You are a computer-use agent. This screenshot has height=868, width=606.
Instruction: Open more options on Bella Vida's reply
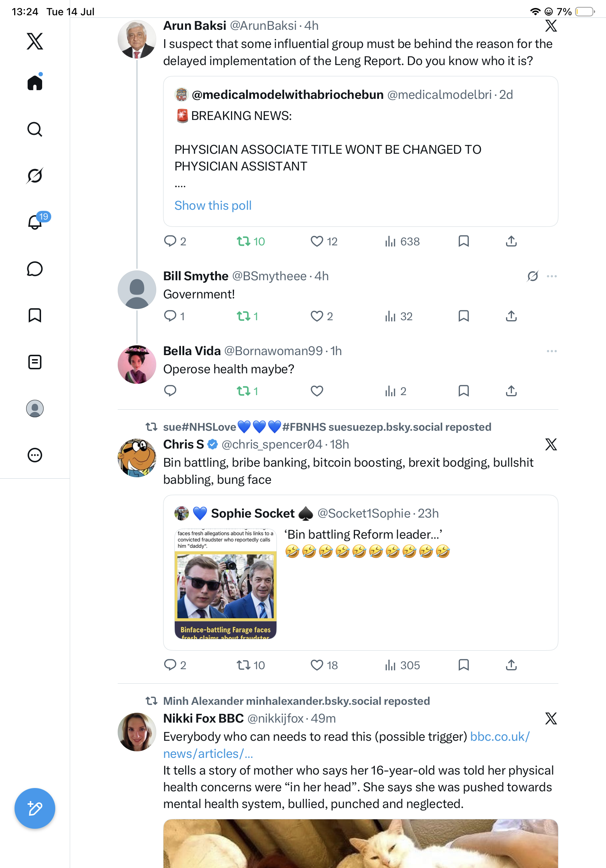(x=552, y=351)
